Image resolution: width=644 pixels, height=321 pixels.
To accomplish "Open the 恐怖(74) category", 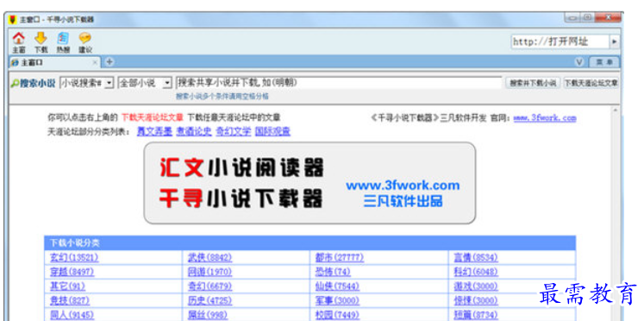I will 333,272.
